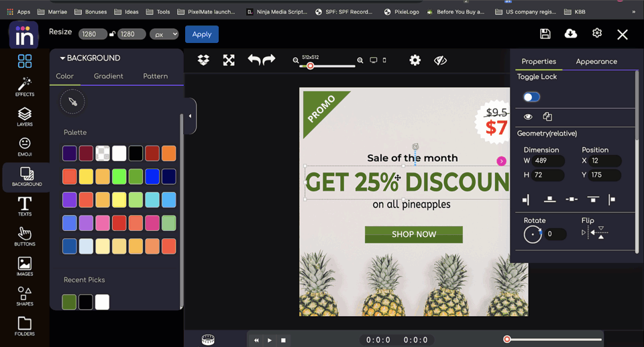Select the Background tool in sidebar
This screenshot has height=347, width=644.
pos(27,177)
